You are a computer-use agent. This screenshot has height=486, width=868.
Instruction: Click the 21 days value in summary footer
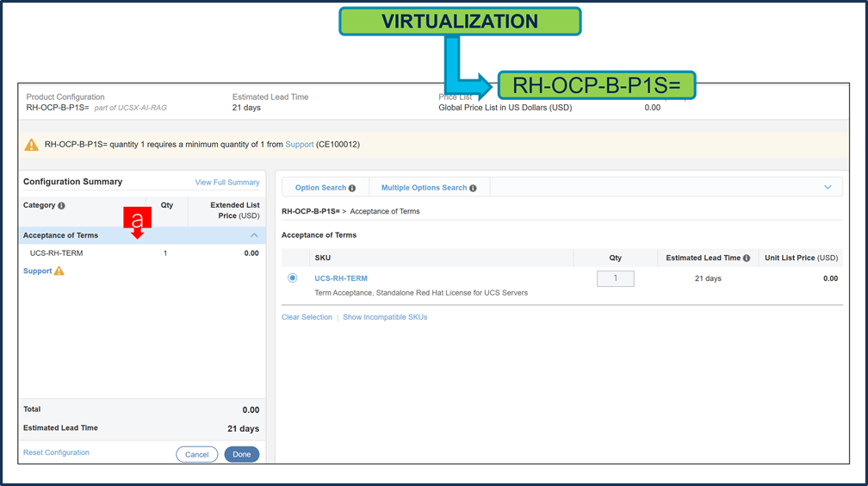click(243, 429)
